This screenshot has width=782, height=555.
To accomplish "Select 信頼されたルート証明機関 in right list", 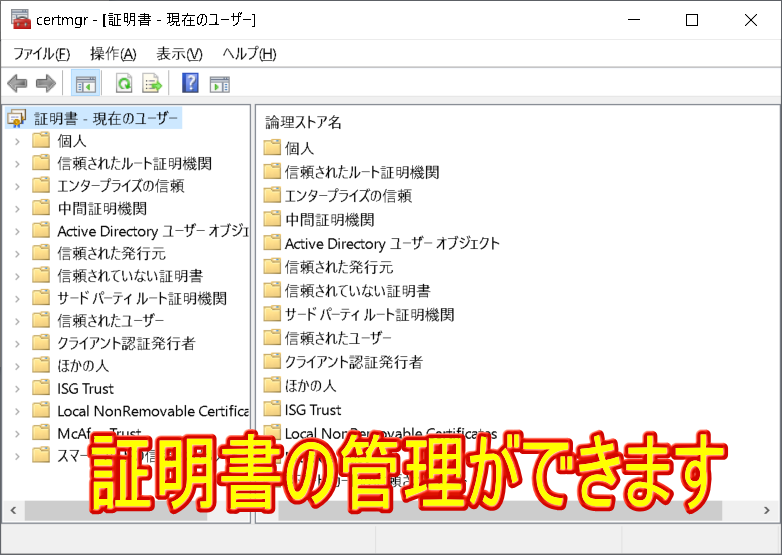I will point(362,172).
